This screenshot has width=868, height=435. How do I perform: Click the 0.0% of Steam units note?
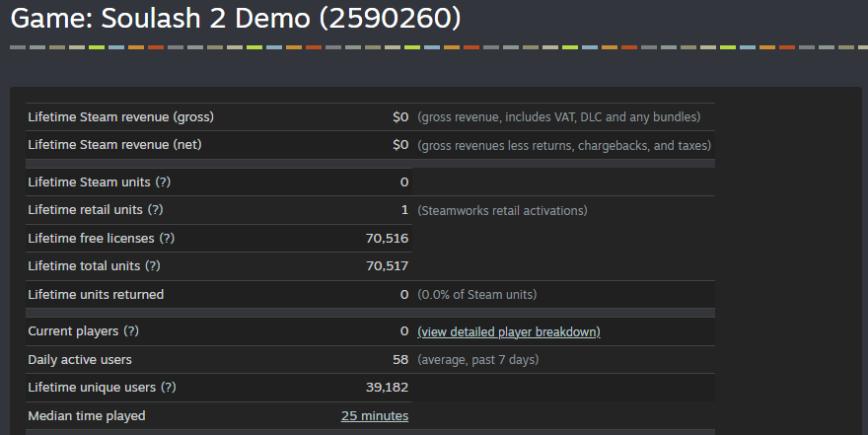[x=477, y=294]
